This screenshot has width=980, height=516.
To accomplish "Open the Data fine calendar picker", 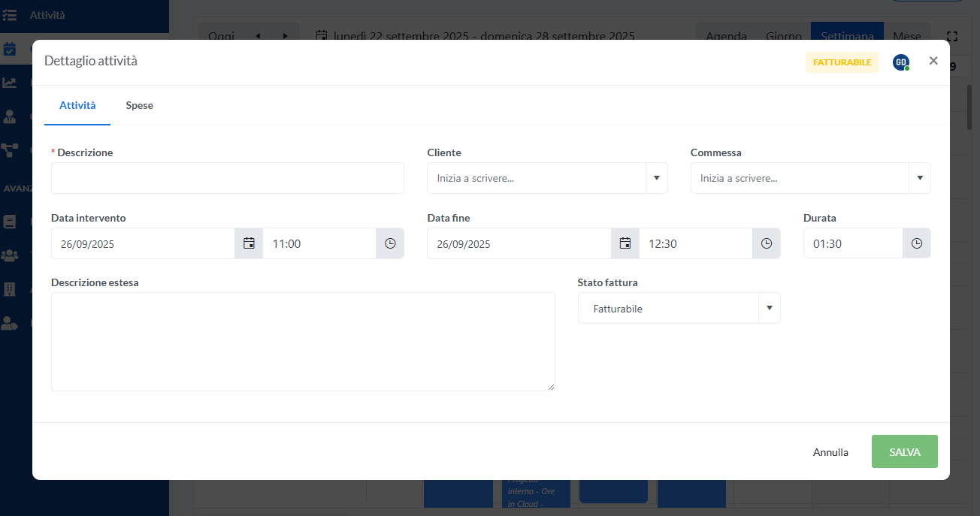I will (625, 243).
